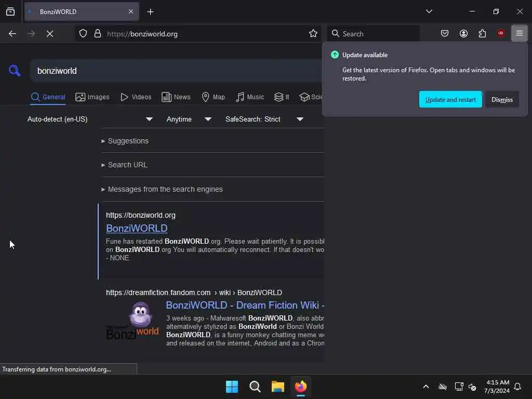
Task: Open the uBlock Origin extension icon
Action: tap(501, 33)
